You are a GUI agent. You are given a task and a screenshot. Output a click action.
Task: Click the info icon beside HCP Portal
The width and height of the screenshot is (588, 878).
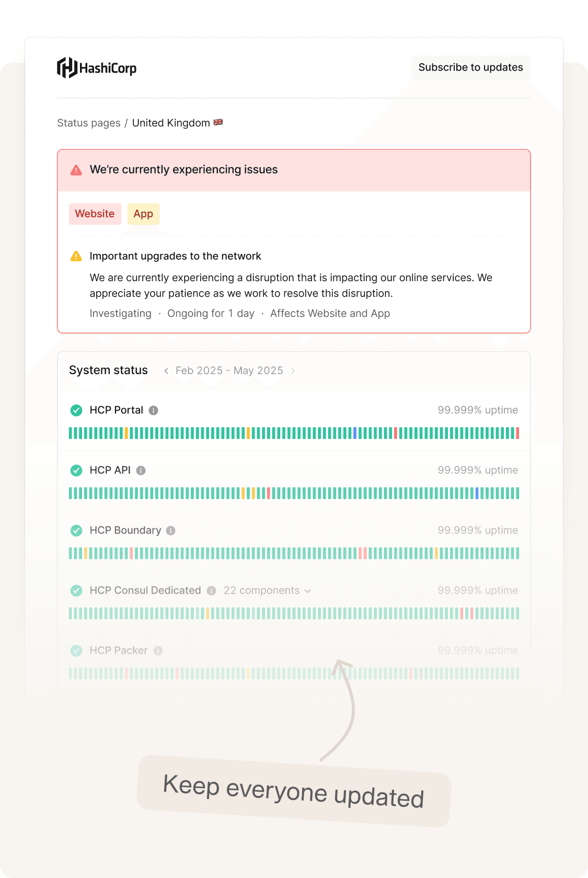click(153, 410)
